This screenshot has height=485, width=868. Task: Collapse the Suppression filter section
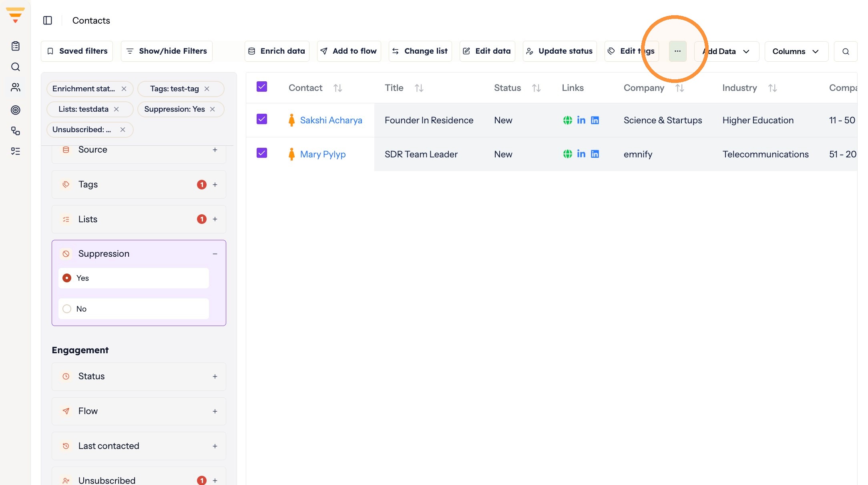click(x=215, y=254)
